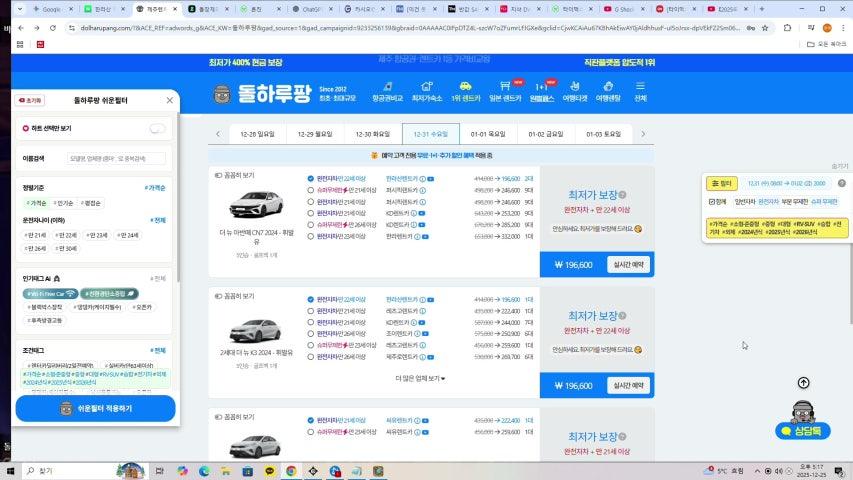
Task: Open the 최저가숙소 lodging house icon
Action: pos(426,91)
